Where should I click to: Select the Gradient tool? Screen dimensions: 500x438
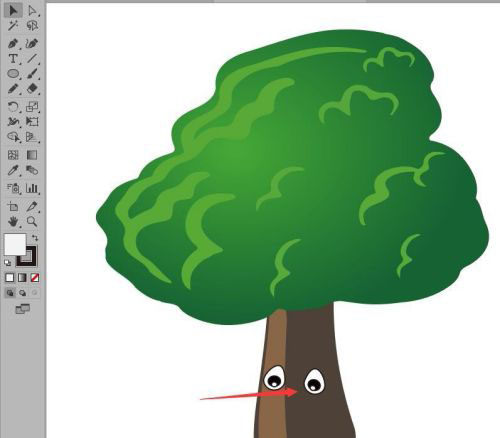(x=32, y=155)
